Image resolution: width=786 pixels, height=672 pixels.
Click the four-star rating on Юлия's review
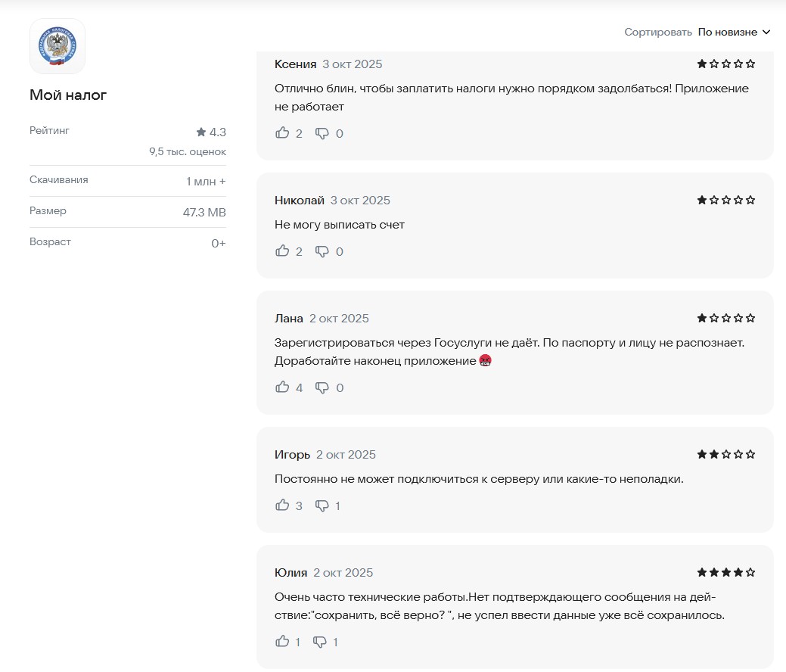pos(725,573)
